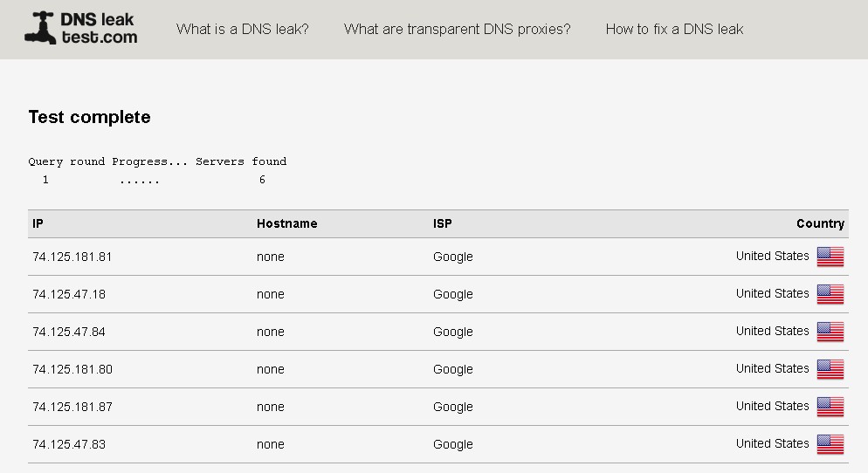
Task: Open the "What is a DNS leak?" page
Action: tap(243, 30)
